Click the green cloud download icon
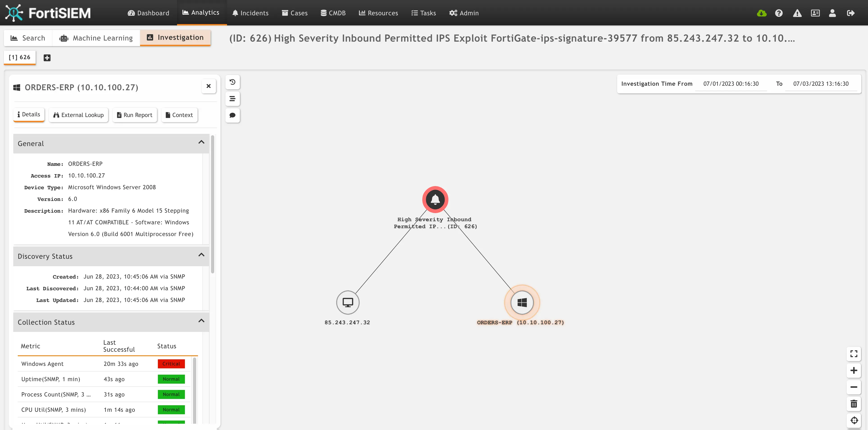Viewport: 868px width, 430px height. point(761,13)
